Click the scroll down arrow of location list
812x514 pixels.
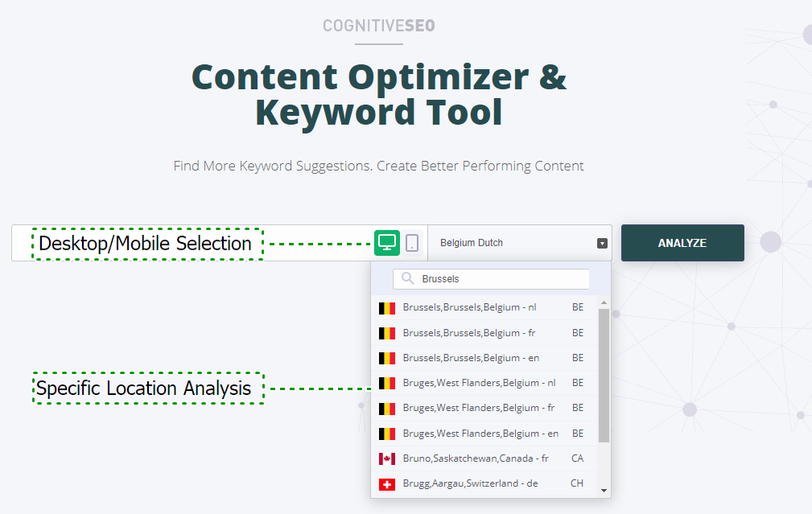(x=604, y=490)
